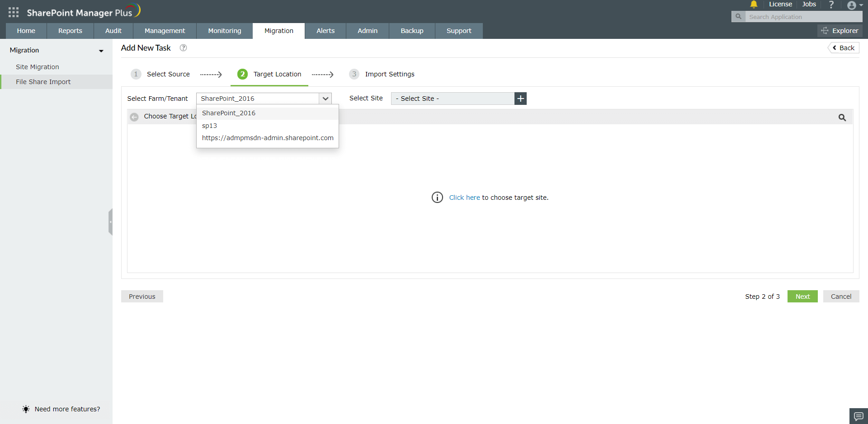The image size is (868, 424).
Task: Switch to the Support tab
Action: pos(459,31)
